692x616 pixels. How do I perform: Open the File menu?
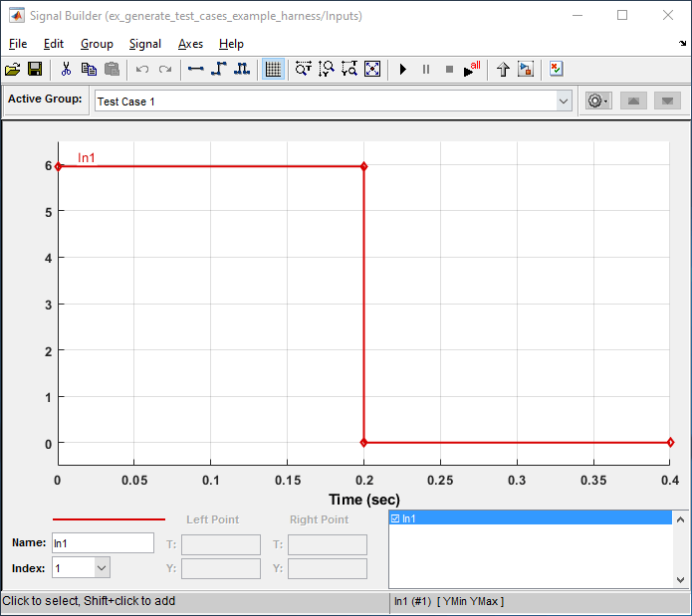click(x=18, y=44)
